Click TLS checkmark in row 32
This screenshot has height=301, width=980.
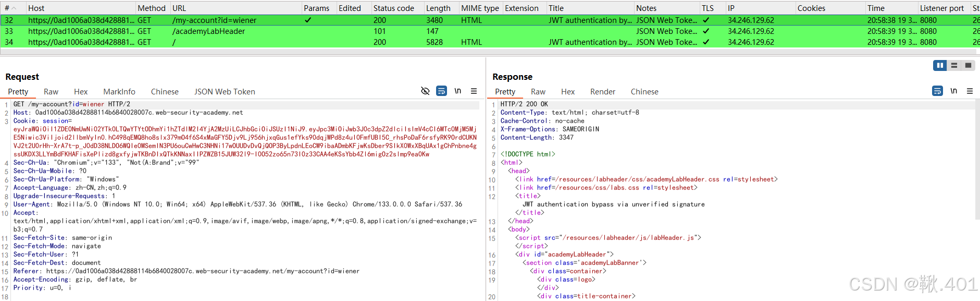click(706, 20)
